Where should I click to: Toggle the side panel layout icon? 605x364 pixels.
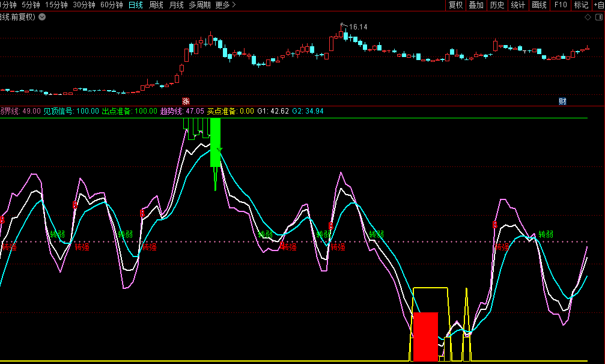[x=598, y=17]
